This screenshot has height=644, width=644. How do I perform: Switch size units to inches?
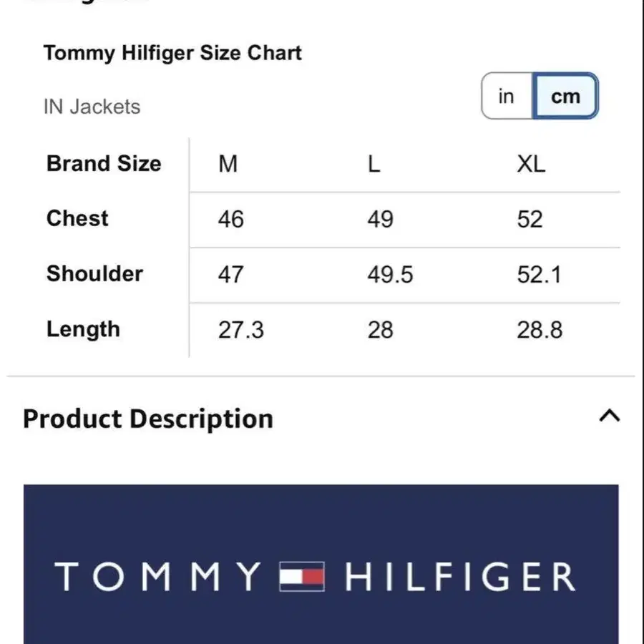click(x=507, y=96)
